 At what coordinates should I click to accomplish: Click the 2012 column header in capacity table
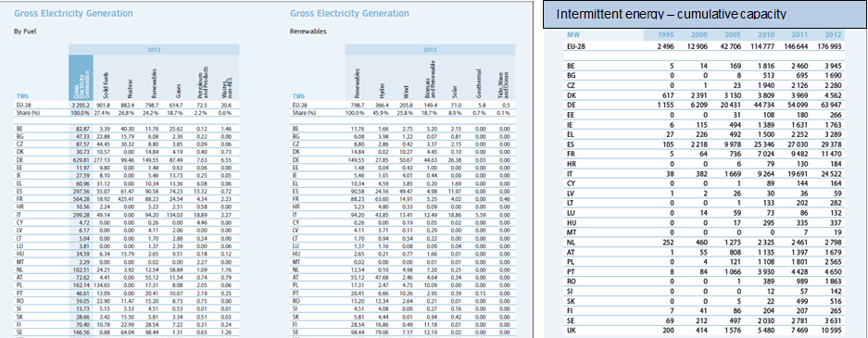coord(833,35)
